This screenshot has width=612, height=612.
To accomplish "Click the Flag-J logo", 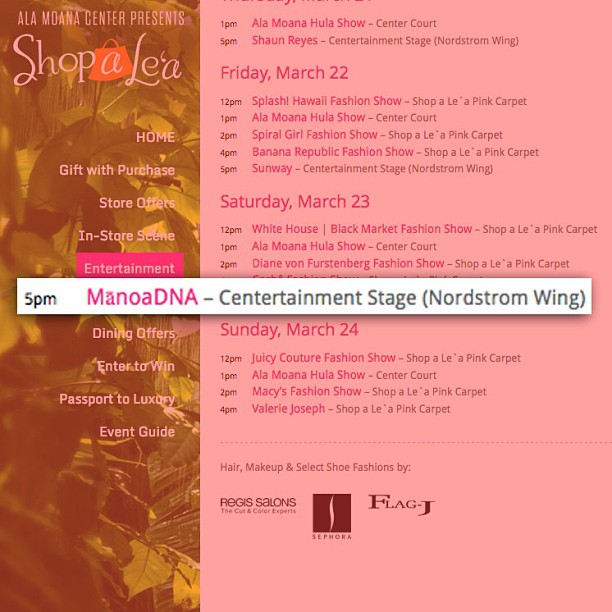I will [x=401, y=505].
